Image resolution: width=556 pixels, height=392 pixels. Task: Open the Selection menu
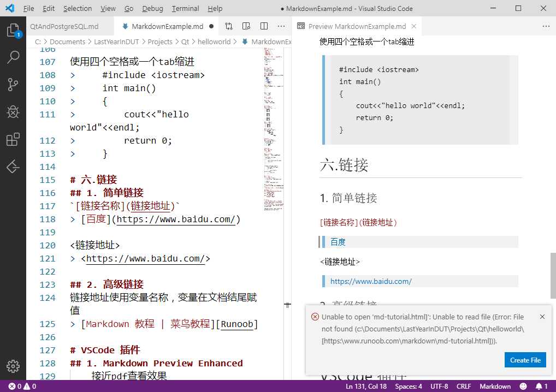(x=78, y=9)
